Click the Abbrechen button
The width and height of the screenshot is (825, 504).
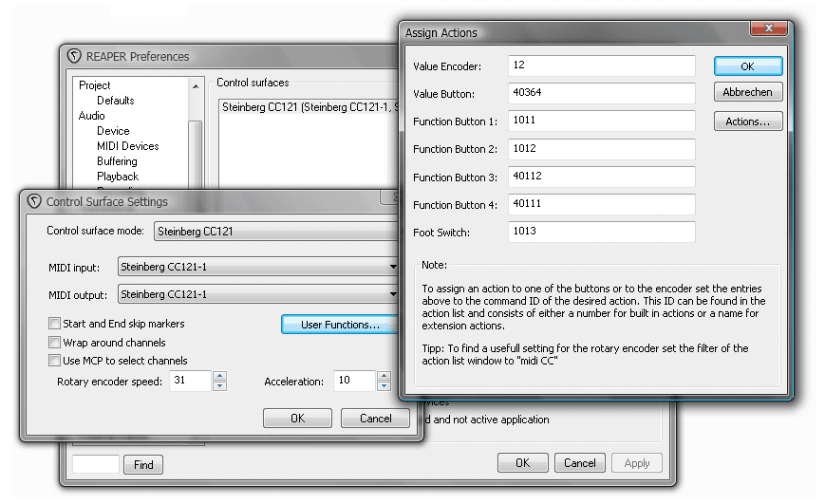748,92
